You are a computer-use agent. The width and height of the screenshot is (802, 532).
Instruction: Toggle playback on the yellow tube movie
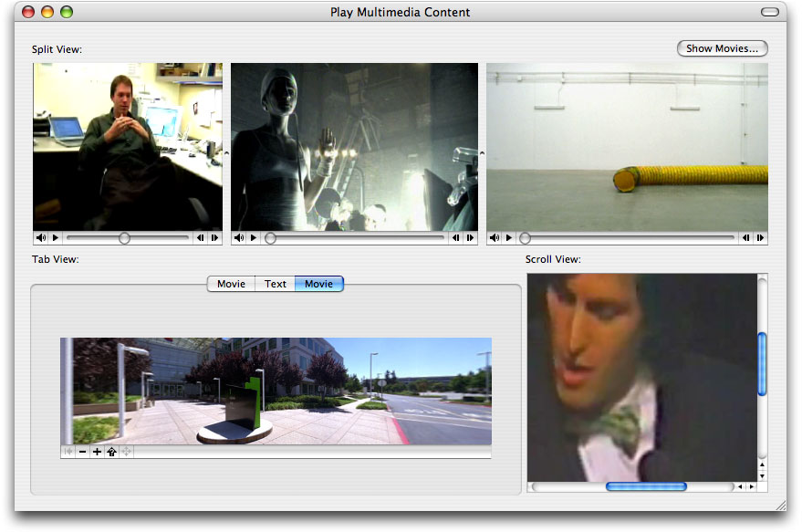tap(509, 237)
